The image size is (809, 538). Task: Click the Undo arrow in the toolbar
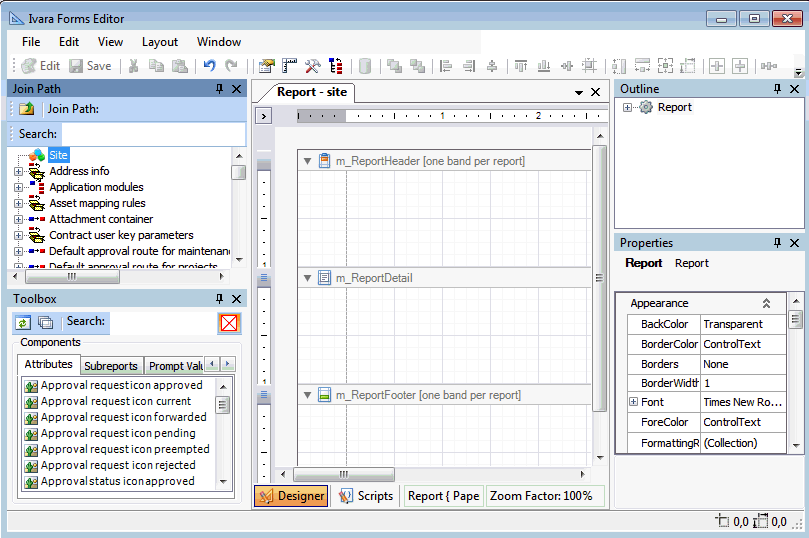pos(209,66)
